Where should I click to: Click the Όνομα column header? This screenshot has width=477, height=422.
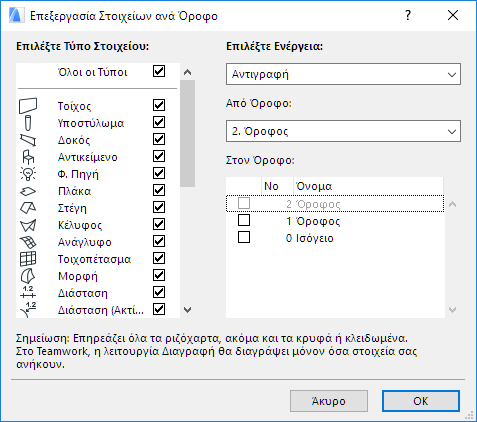[x=368, y=186]
